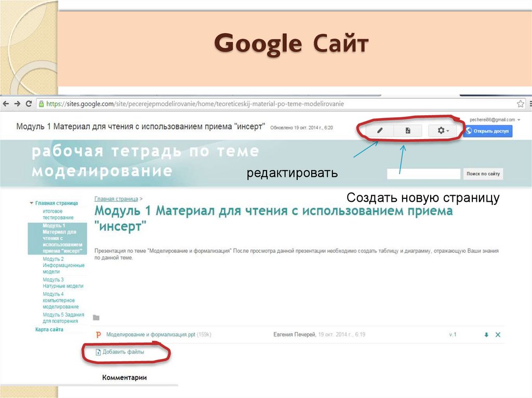Reload the page with the refresh icon
The width and height of the screenshot is (532, 398).
coord(29,104)
